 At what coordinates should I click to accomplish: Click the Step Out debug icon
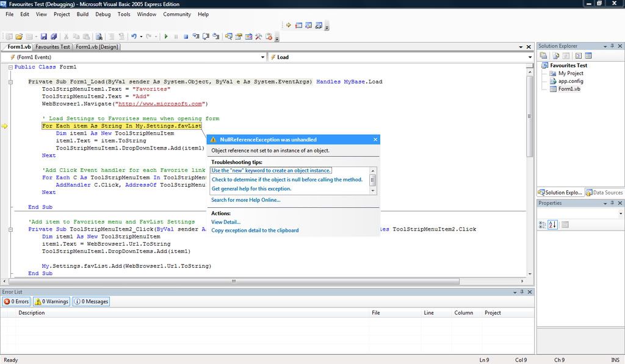click(x=215, y=37)
